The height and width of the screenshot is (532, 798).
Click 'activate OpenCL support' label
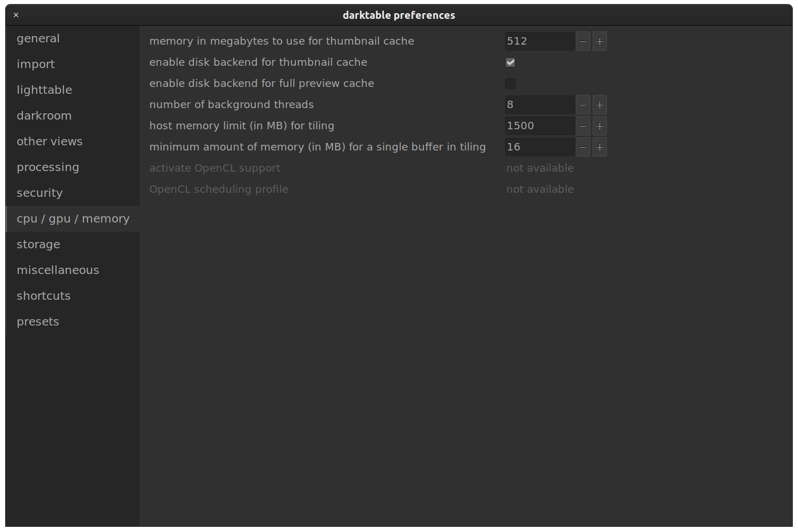215,168
